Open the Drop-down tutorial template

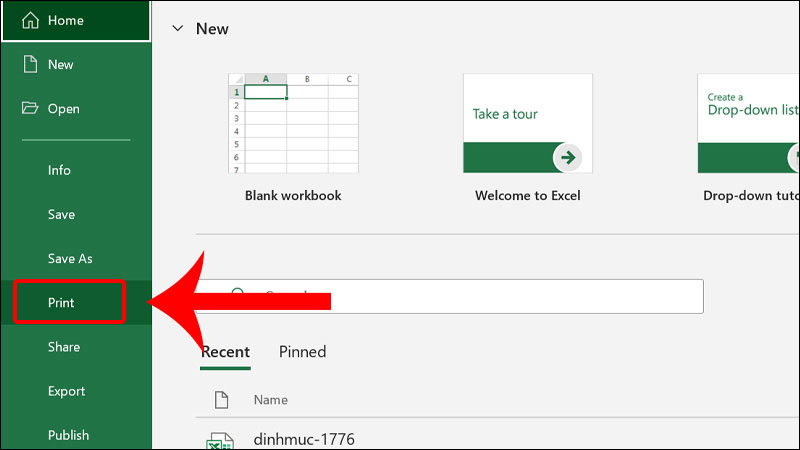pos(748,123)
